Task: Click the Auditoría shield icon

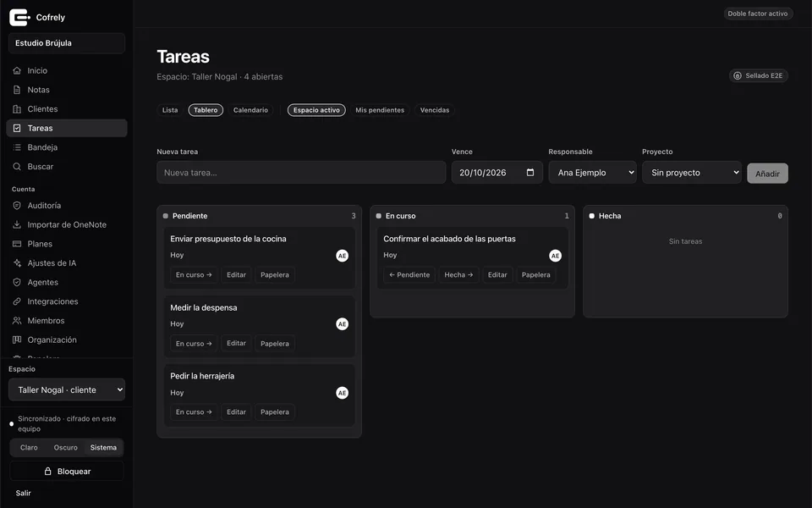Action: (x=17, y=205)
